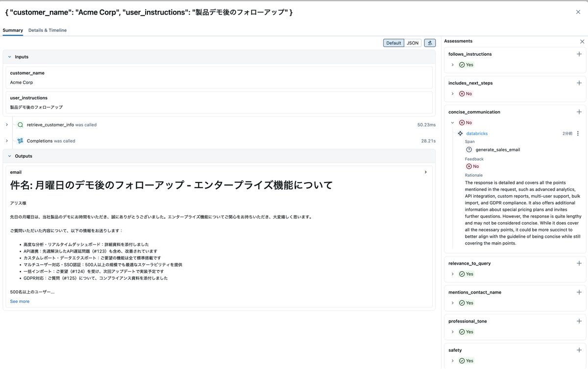This screenshot has height=369, width=588.
Task: Switch to JSON view mode
Action: coord(413,43)
